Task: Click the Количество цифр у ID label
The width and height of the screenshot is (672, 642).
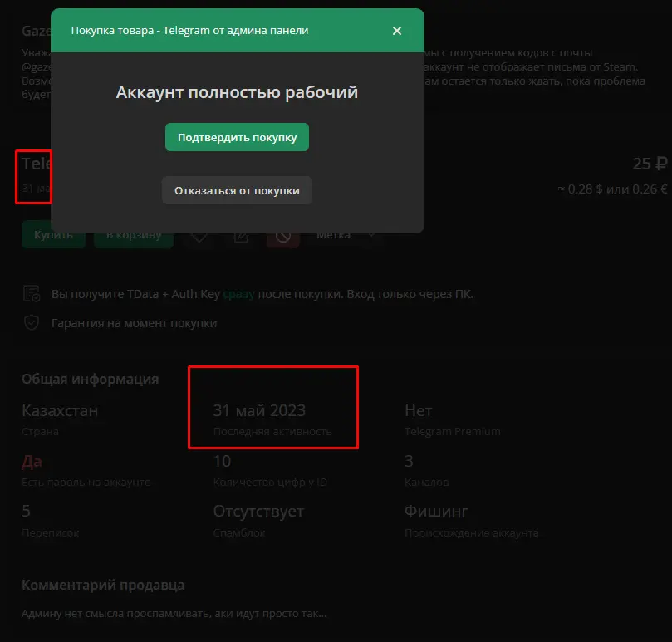Action: (270, 483)
